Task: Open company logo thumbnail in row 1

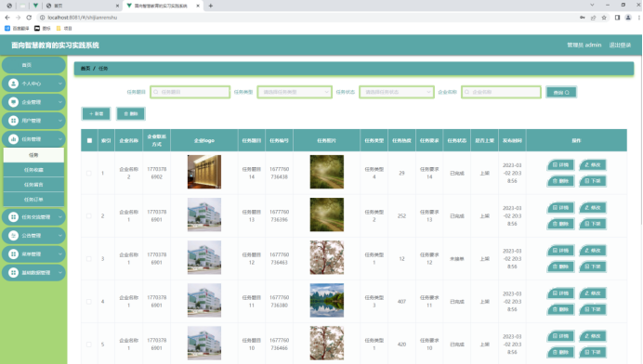Action: pos(204,172)
